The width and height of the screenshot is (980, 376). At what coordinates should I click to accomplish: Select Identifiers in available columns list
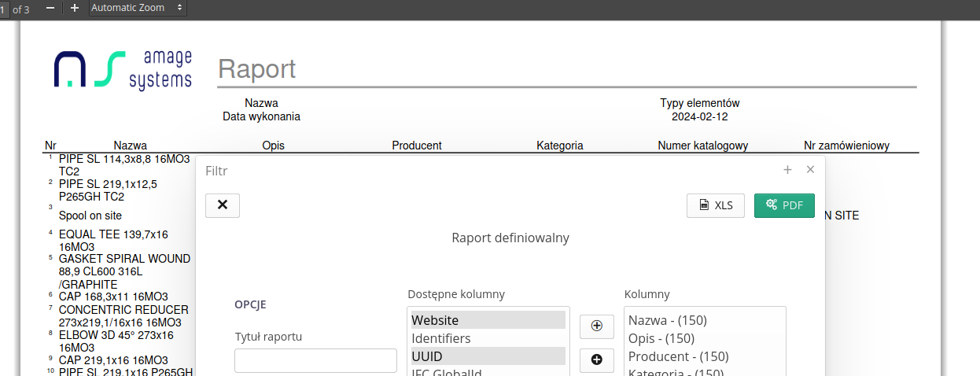(x=488, y=338)
